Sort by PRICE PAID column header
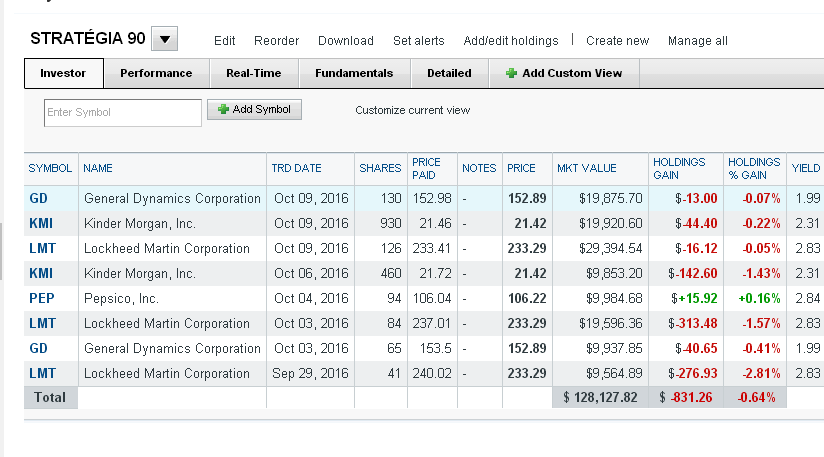 coord(426,169)
